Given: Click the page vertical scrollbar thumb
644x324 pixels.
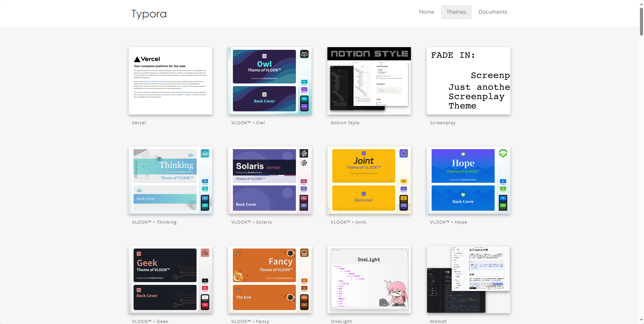Looking at the screenshot, I should point(641,22).
